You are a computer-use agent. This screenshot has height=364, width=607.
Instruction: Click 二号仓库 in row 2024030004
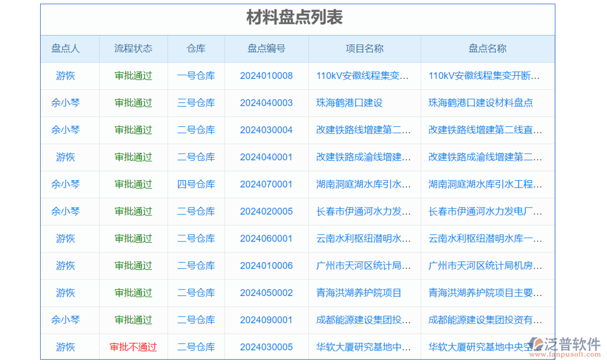pos(196,130)
